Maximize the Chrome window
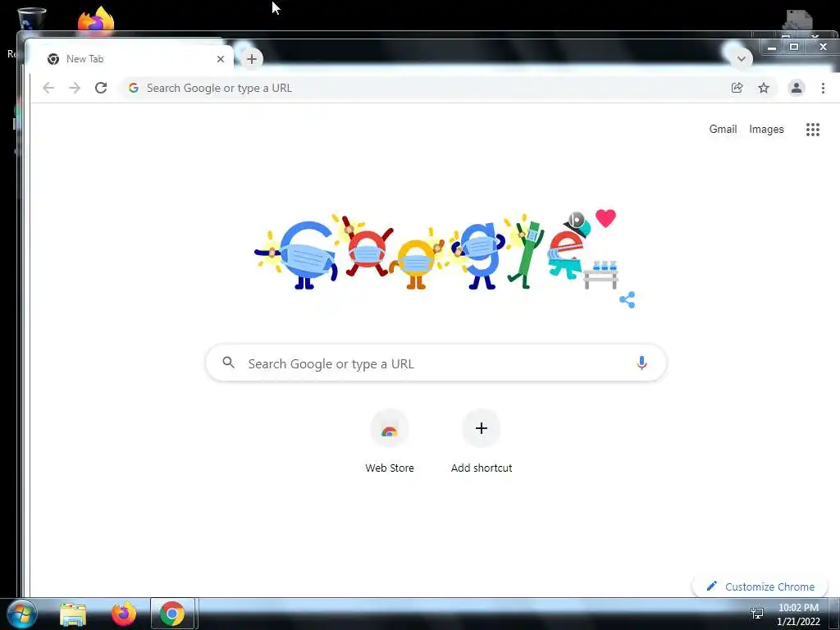Viewport: 840px width, 630px height. [x=794, y=47]
